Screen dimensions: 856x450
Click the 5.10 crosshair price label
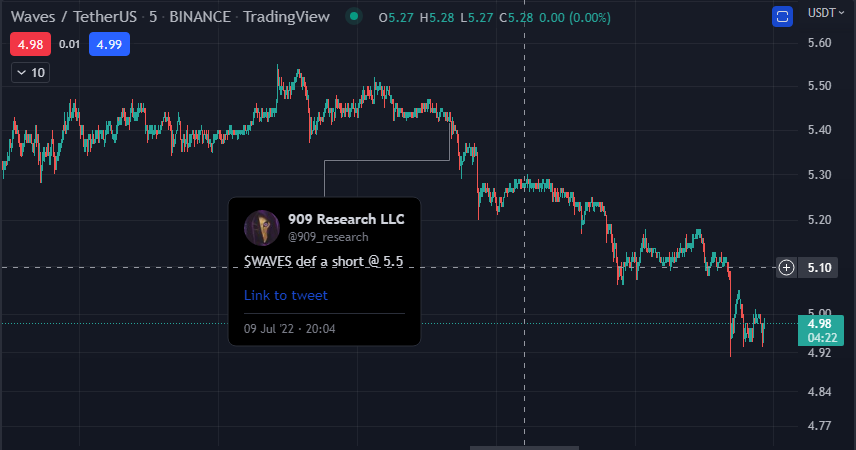pos(818,268)
